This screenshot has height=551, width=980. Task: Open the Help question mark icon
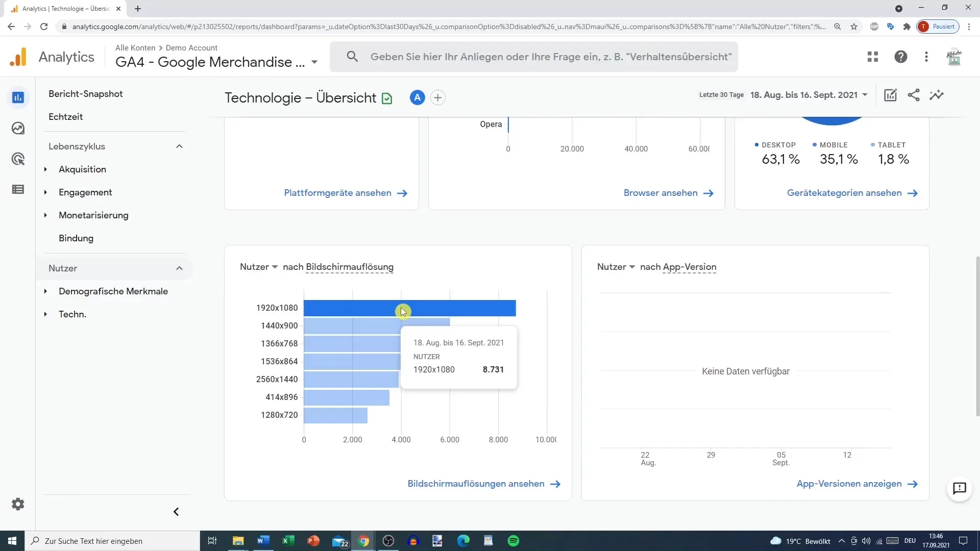(x=901, y=57)
